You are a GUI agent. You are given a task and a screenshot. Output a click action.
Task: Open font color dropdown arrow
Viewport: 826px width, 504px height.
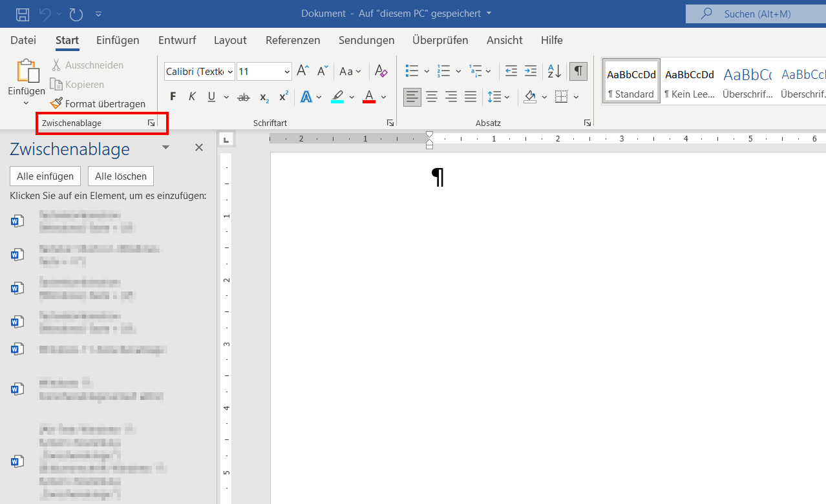click(383, 97)
